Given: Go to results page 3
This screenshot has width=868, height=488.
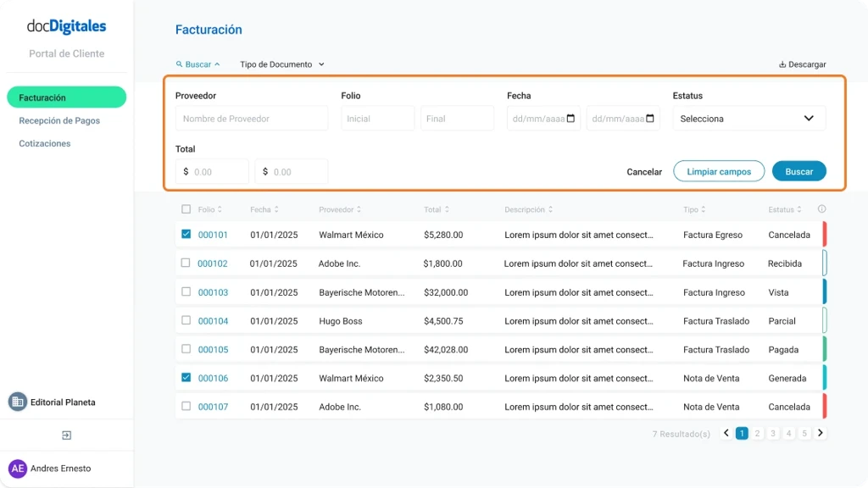Looking at the screenshot, I should (772, 433).
